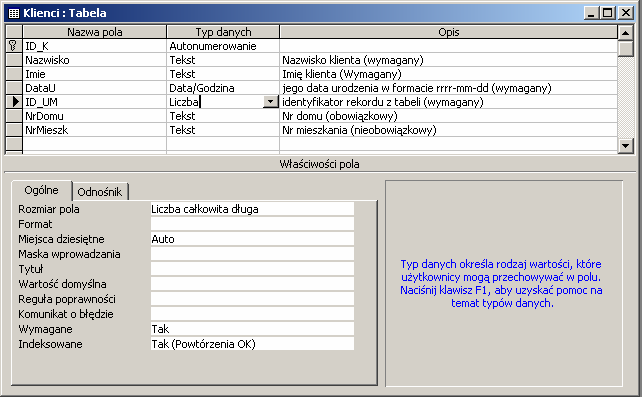Click the current-row arrow selector beside ID_UM
Viewport: 642px width, 397px height.
pyautogui.click(x=14, y=102)
